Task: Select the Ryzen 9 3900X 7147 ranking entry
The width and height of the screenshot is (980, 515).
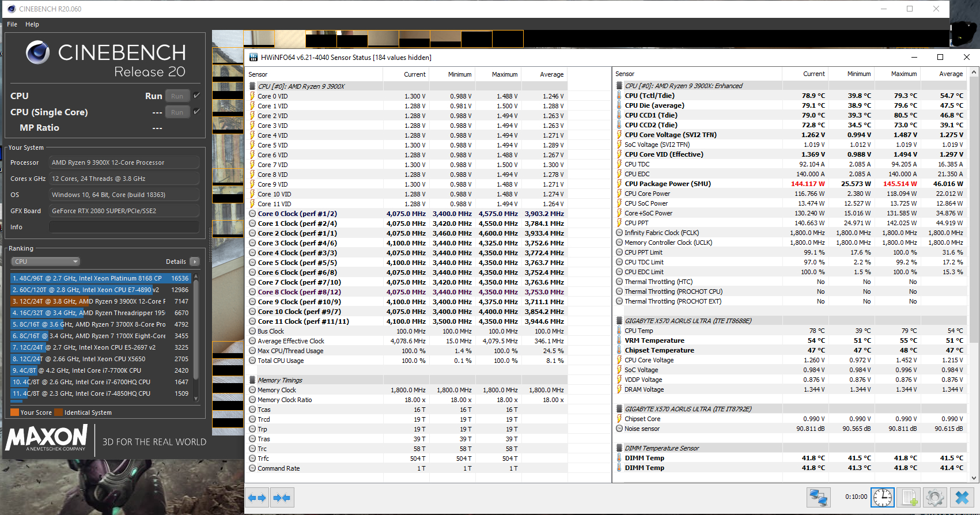Action: 101,301
